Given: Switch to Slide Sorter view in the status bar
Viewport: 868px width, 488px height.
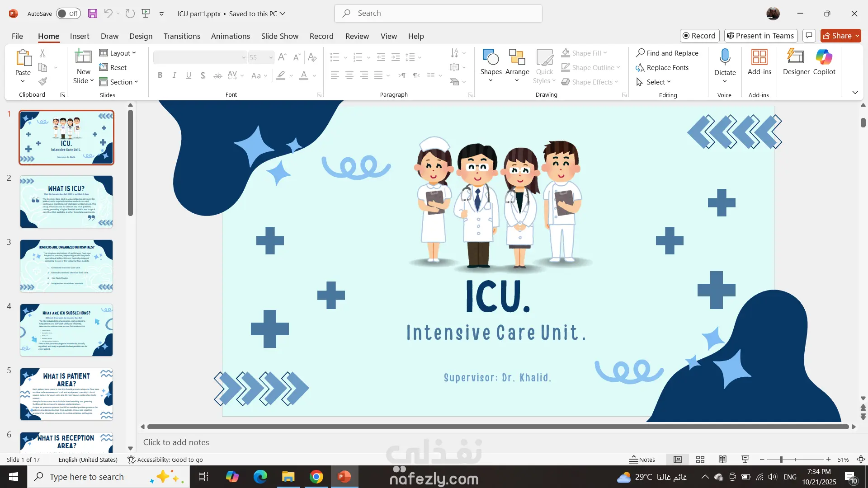Looking at the screenshot, I should pyautogui.click(x=700, y=460).
